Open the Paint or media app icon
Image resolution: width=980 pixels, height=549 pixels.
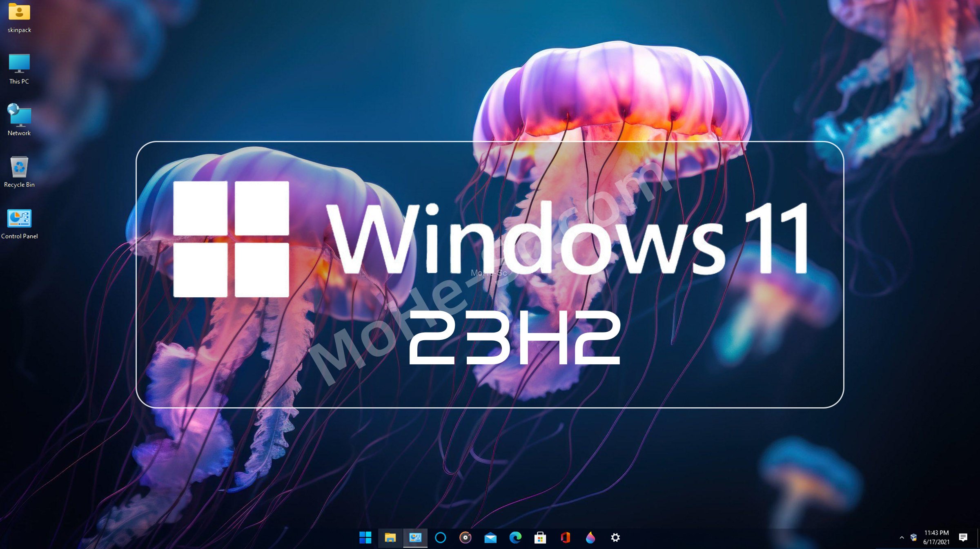pyautogui.click(x=589, y=537)
